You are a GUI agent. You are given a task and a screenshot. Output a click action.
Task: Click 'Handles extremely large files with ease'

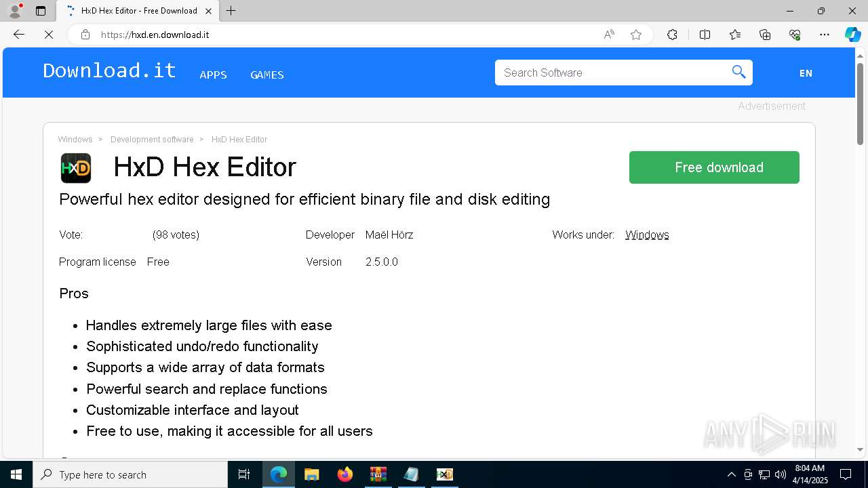click(x=209, y=325)
